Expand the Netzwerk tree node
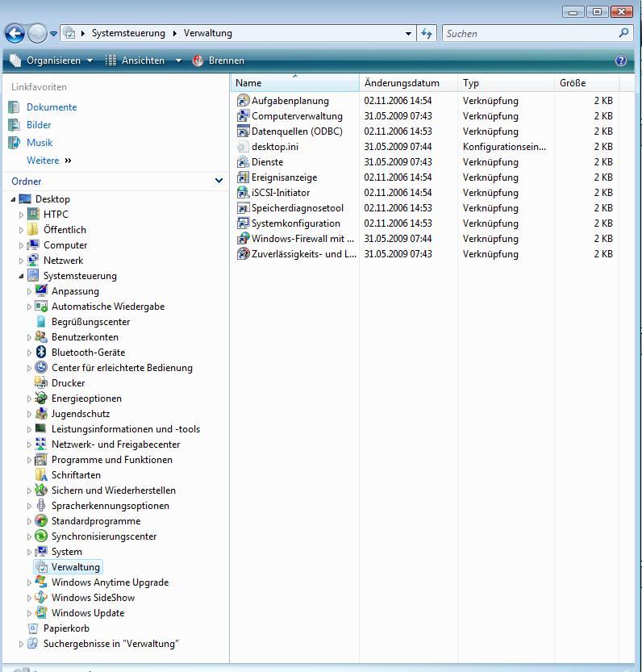 click(21, 261)
